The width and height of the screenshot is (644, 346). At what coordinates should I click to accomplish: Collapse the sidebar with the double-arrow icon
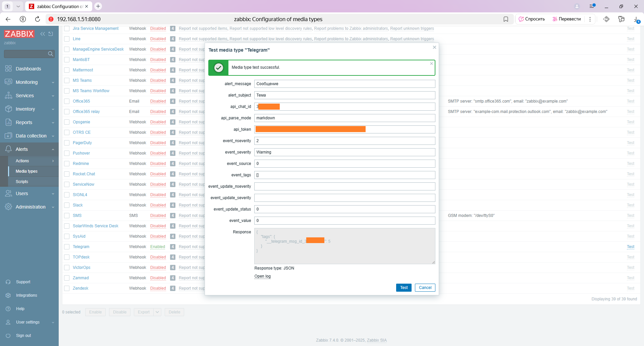tap(43, 34)
